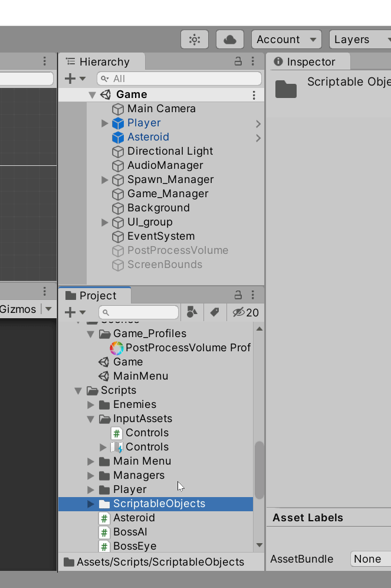Open the Account dropdown
This screenshot has height=588, width=391.
[x=287, y=40]
